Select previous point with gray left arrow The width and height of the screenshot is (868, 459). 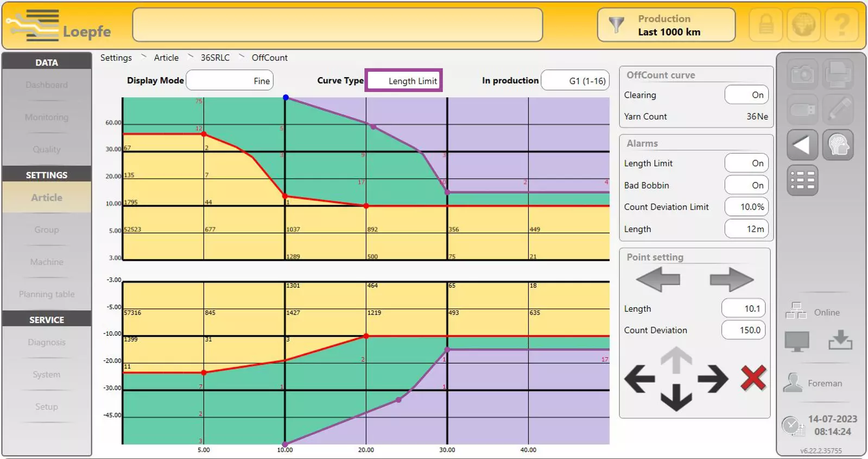click(658, 280)
